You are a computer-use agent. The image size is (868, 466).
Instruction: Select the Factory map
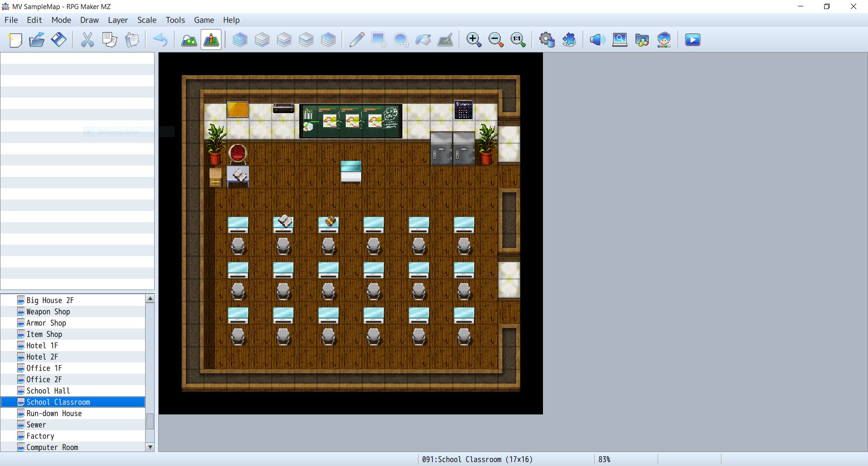73,436
